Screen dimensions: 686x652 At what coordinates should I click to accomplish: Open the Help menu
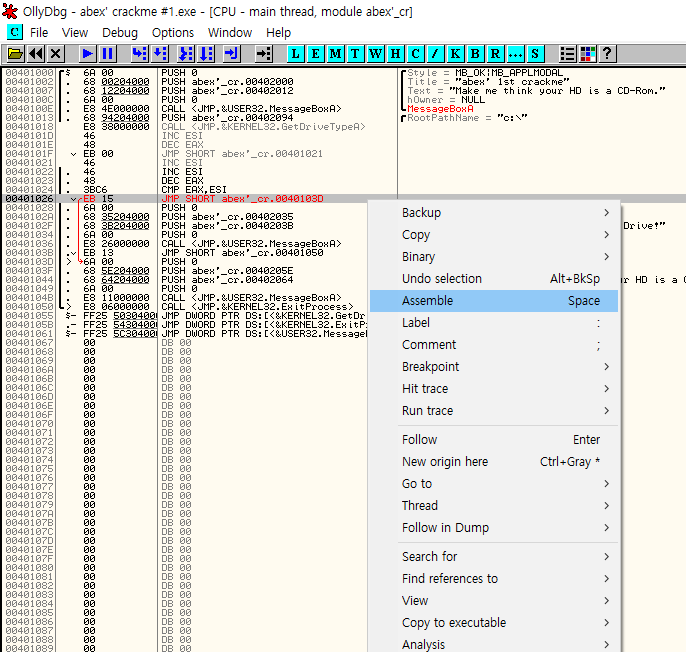(278, 33)
